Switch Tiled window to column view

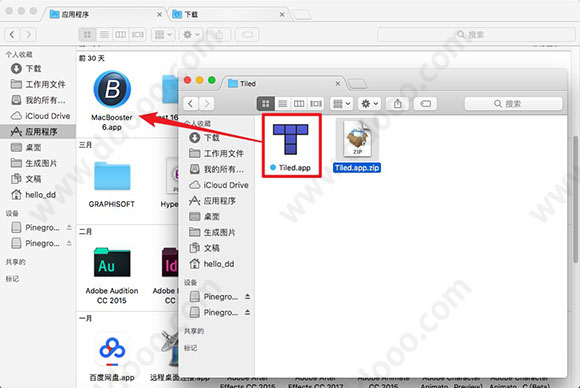299,104
